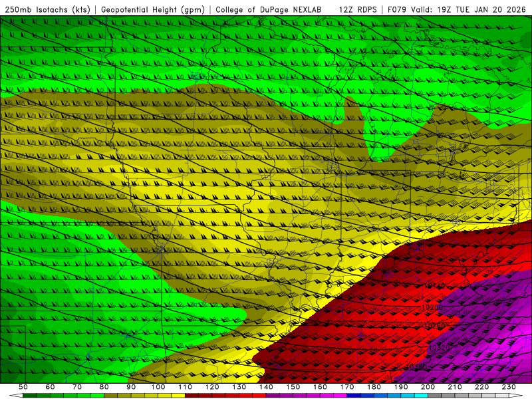The width and height of the screenshot is (532, 399).
Task: Click the "College of DuPage NEXLAB" label
Action: tap(268, 9)
